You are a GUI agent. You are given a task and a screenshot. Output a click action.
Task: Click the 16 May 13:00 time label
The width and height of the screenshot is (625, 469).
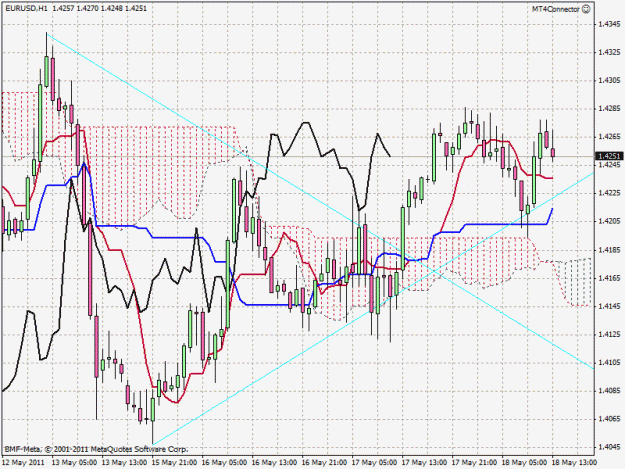(x=274, y=462)
